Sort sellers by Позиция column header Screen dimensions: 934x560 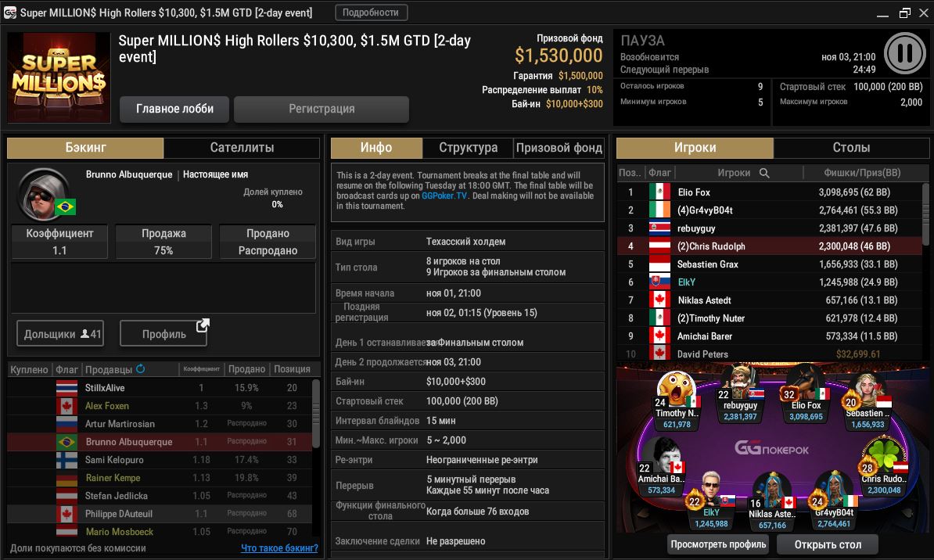[x=292, y=369]
